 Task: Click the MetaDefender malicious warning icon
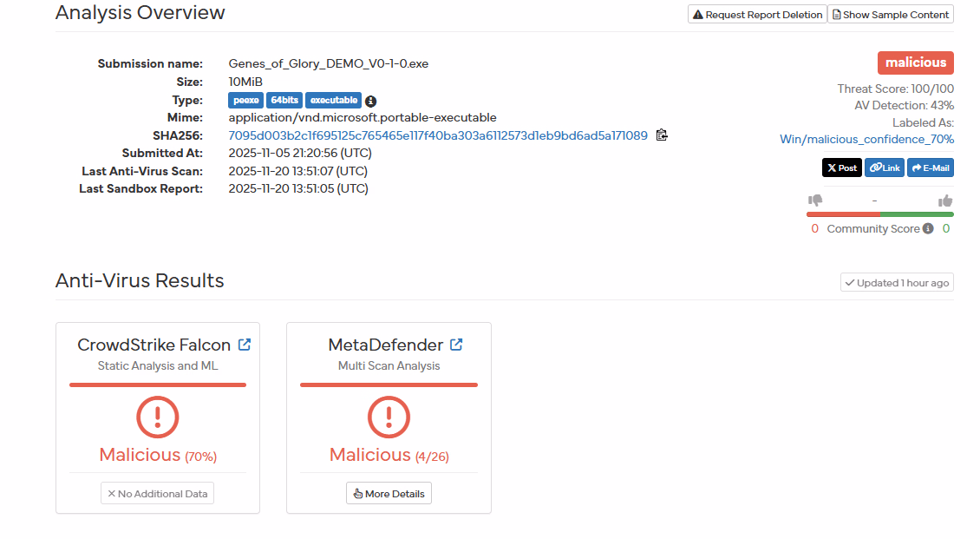click(x=389, y=417)
